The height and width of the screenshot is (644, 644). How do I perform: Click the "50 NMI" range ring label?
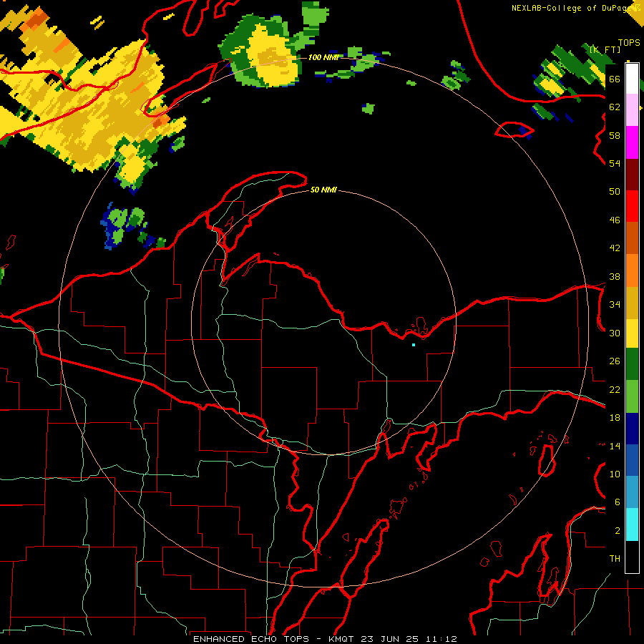pyautogui.click(x=323, y=190)
